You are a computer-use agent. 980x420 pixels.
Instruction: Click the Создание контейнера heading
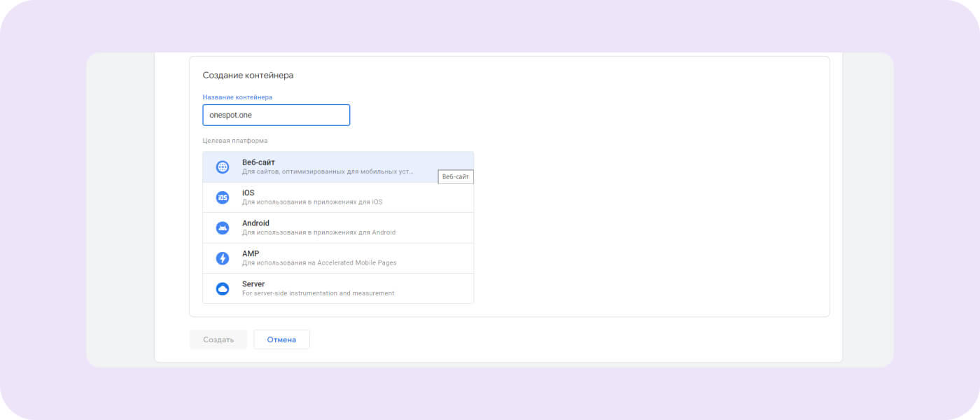pyautogui.click(x=248, y=75)
